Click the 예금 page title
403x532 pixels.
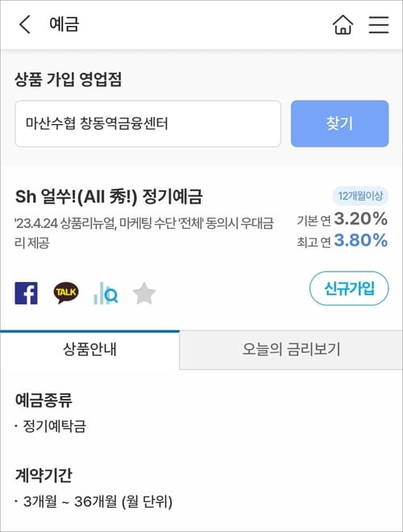coord(64,24)
